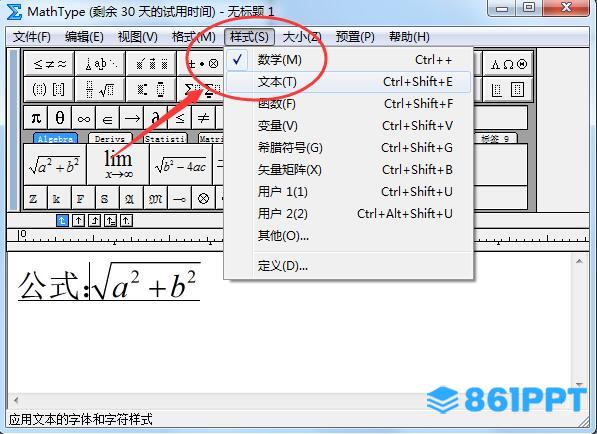Insert the pi symbol
This screenshot has width=597, height=434.
[36, 118]
